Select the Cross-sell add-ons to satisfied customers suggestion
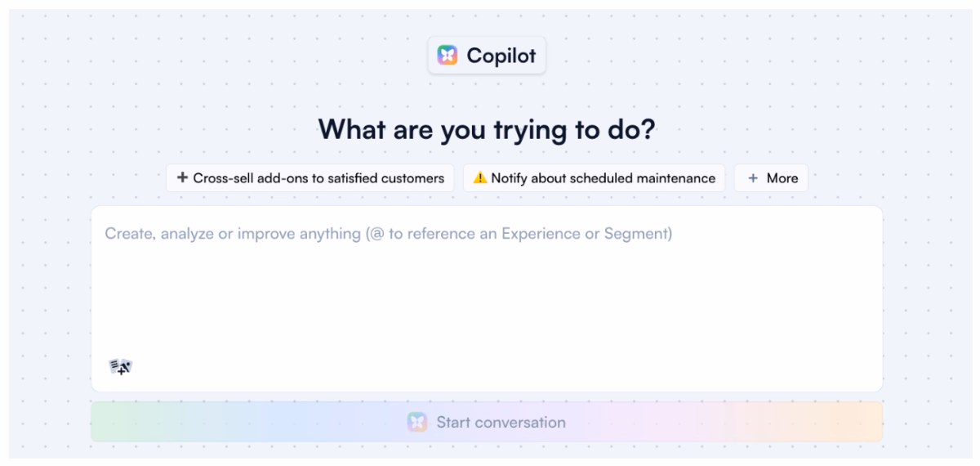 (310, 178)
